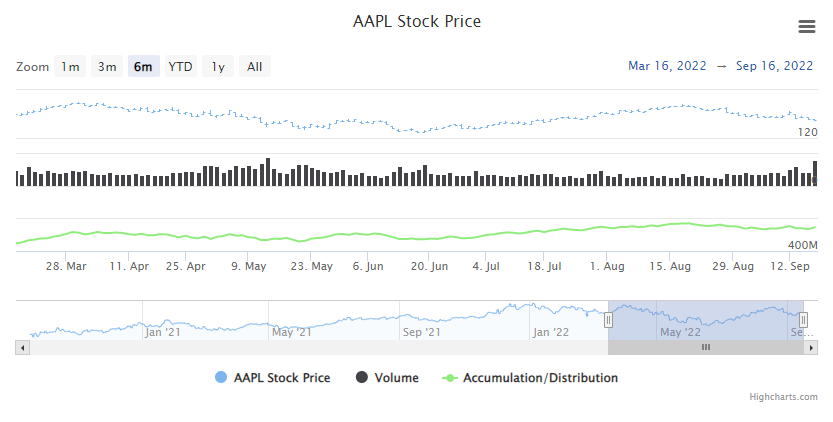Edit the Sep 16, 2022 end date

[x=774, y=66]
